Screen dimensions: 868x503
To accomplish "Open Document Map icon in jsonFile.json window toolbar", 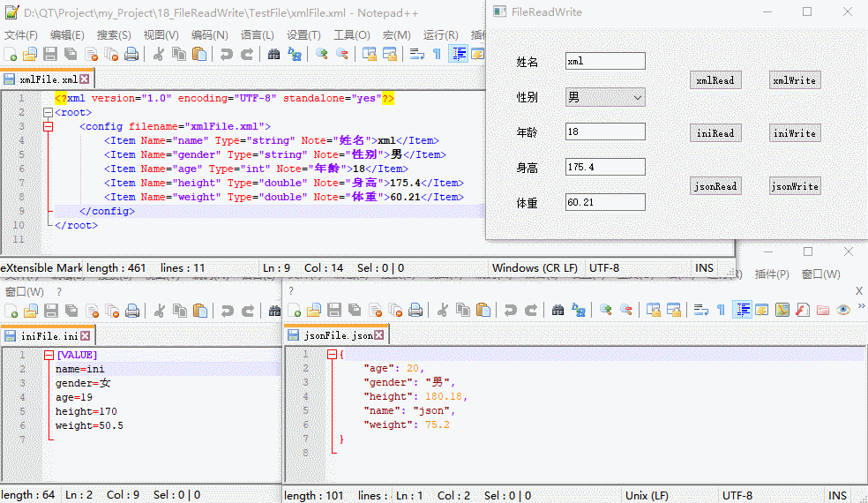I will point(782,311).
